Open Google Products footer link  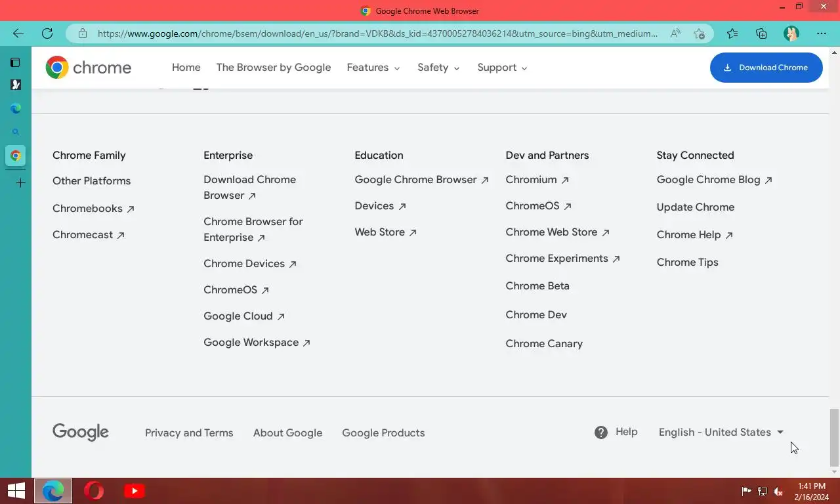pos(383,433)
